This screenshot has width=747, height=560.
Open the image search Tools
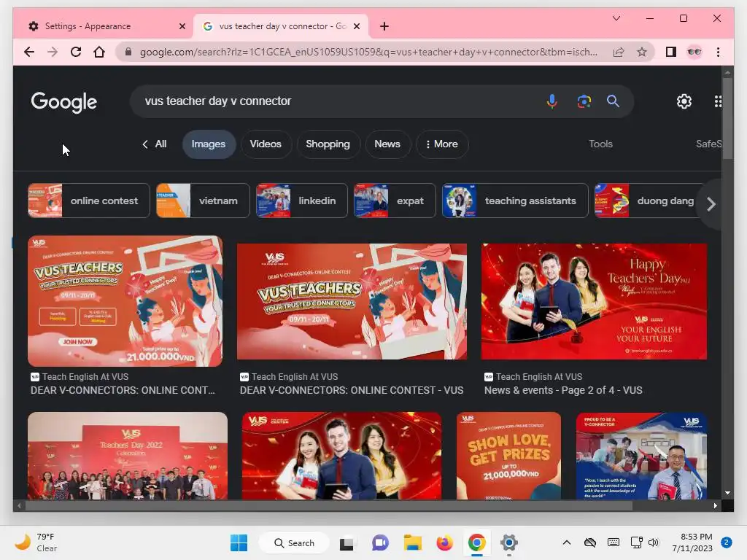click(600, 144)
